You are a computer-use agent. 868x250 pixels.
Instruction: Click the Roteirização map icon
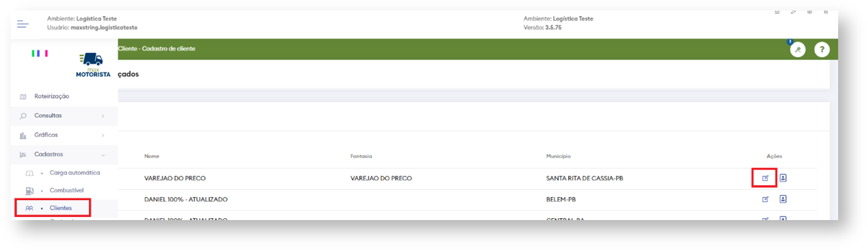(23, 96)
